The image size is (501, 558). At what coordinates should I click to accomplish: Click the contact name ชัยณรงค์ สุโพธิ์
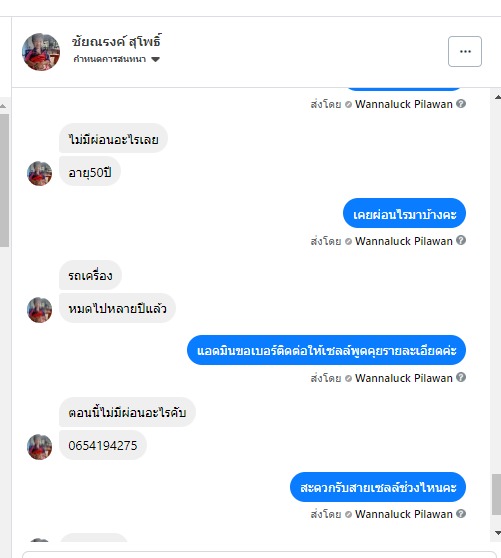pos(116,42)
